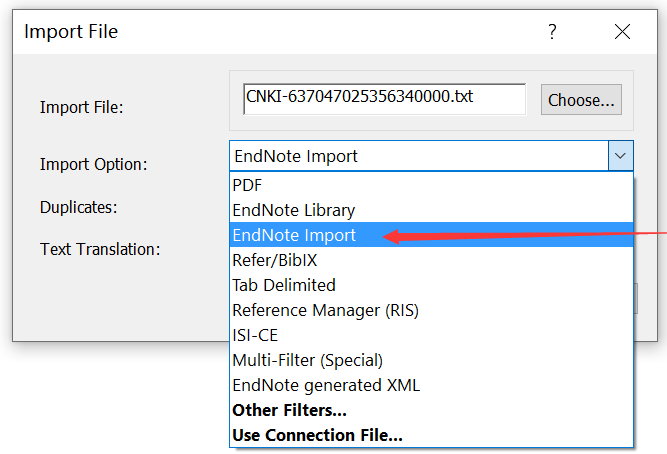Click the Choose... button
667x454 pixels.
coord(582,100)
